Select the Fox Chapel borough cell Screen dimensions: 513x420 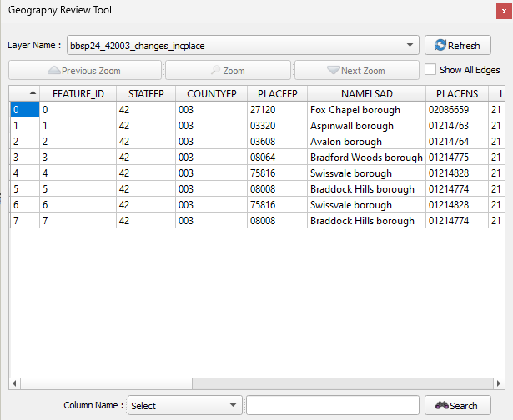pos(366,110)
